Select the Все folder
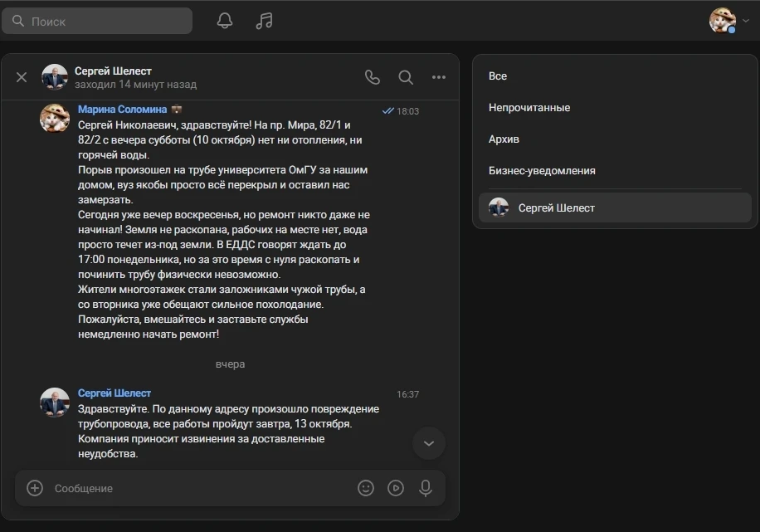760x532 pixels. 498,76
